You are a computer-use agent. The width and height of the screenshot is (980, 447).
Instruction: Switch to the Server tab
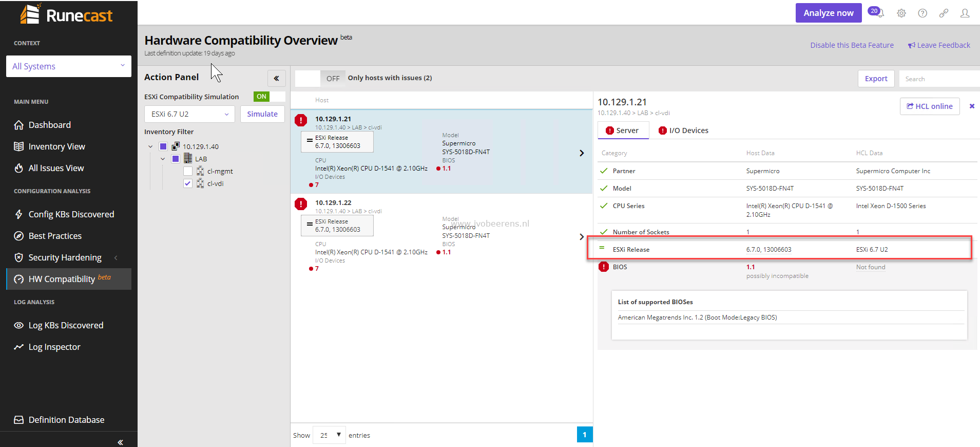623,131
